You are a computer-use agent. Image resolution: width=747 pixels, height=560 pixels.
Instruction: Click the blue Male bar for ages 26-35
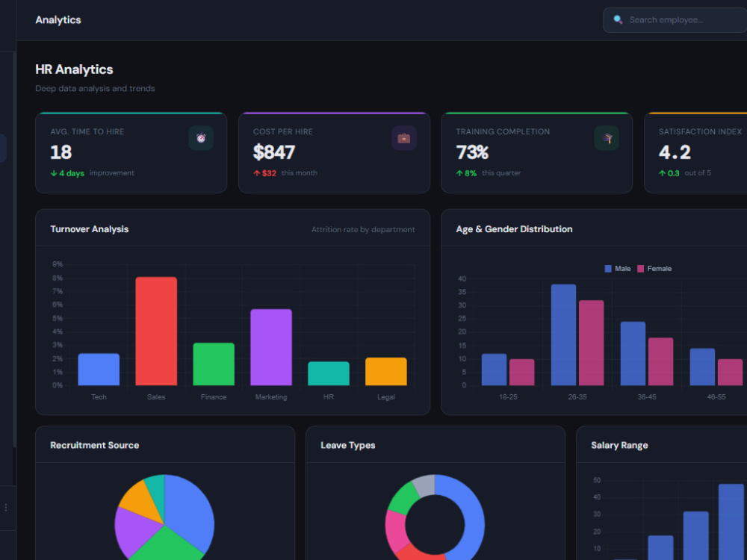pos(563,335)
